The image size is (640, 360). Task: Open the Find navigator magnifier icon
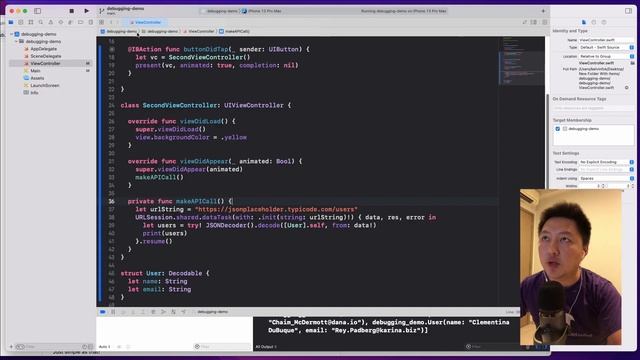[x=40, y=22]
